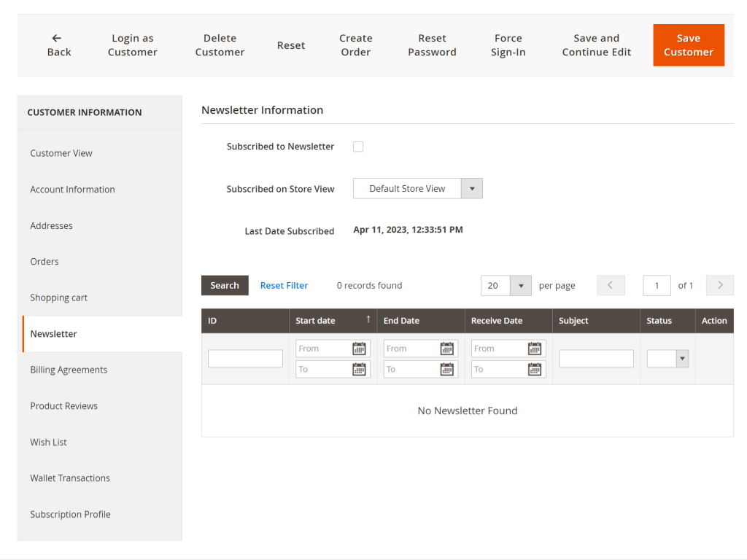747x560 pixels.
Task: Sort by End Date column header
Action: click(421, 321)
